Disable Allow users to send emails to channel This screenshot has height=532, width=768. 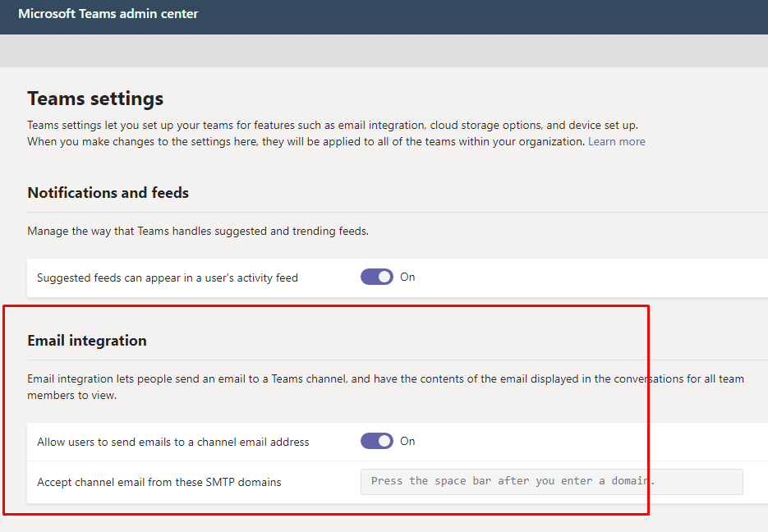click(x=377, y=441)
